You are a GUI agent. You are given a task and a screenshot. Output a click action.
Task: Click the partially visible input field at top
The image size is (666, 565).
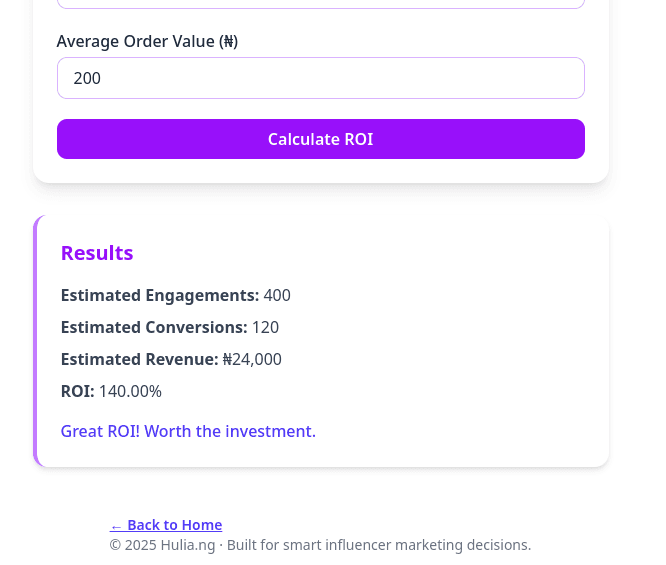tap(320, 4)
